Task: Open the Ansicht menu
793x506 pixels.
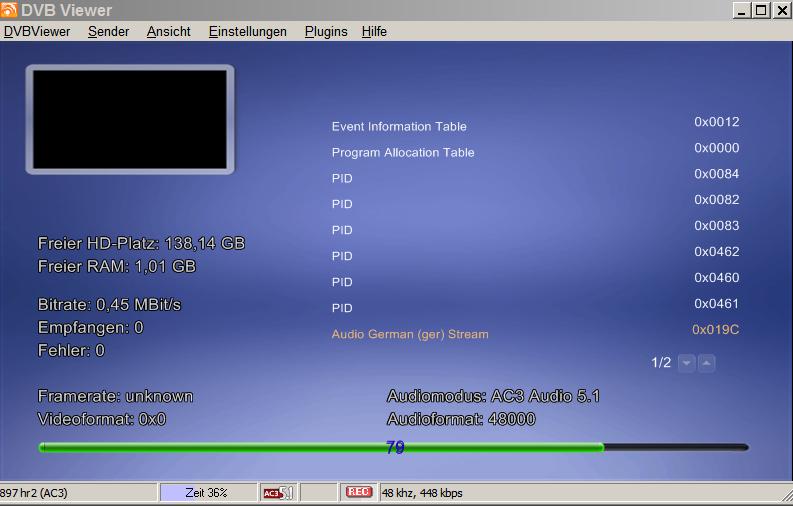Action: click(x=168, y=31)
